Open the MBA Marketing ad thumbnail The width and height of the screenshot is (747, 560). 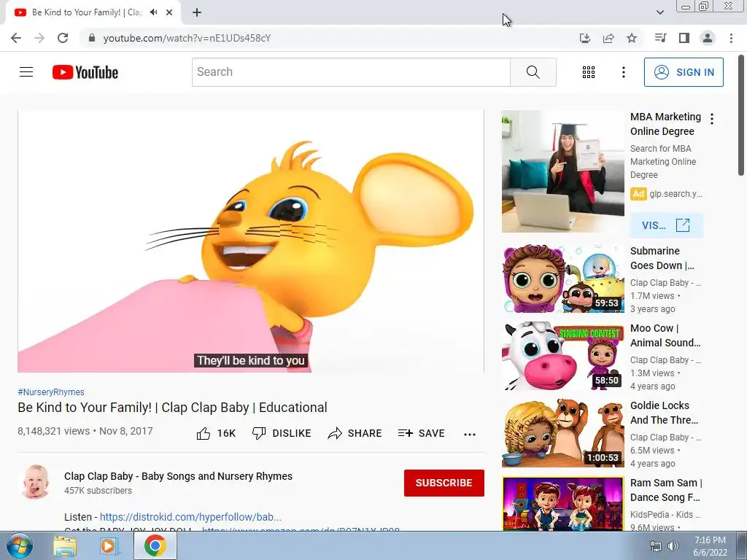point(562,171)
